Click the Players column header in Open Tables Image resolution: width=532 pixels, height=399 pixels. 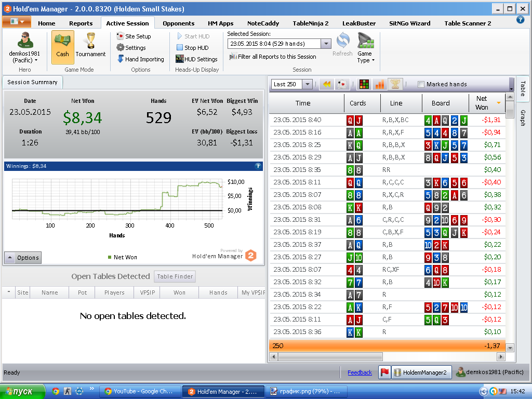114,292
